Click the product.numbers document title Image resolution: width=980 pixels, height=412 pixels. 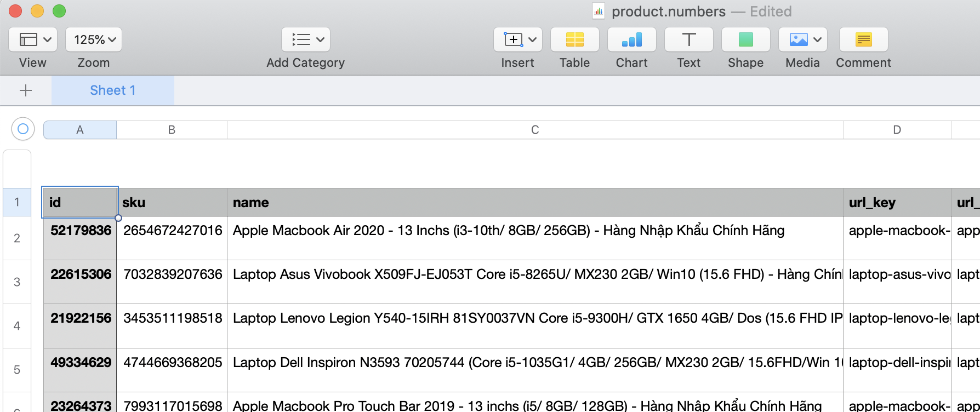(669, 12)
